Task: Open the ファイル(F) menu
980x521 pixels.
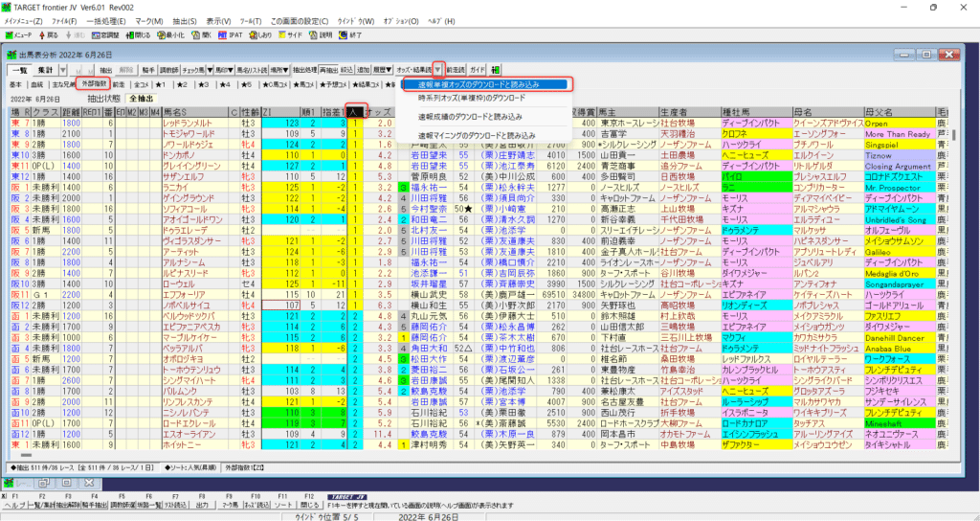Action: (64, 21)
